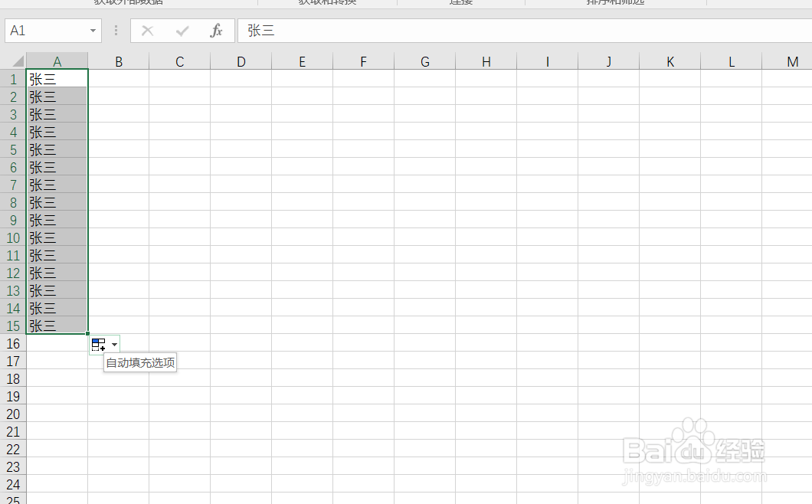Viewport: 812px width, 504px height.
Task: Select column F header
Action: pos(364,61)
